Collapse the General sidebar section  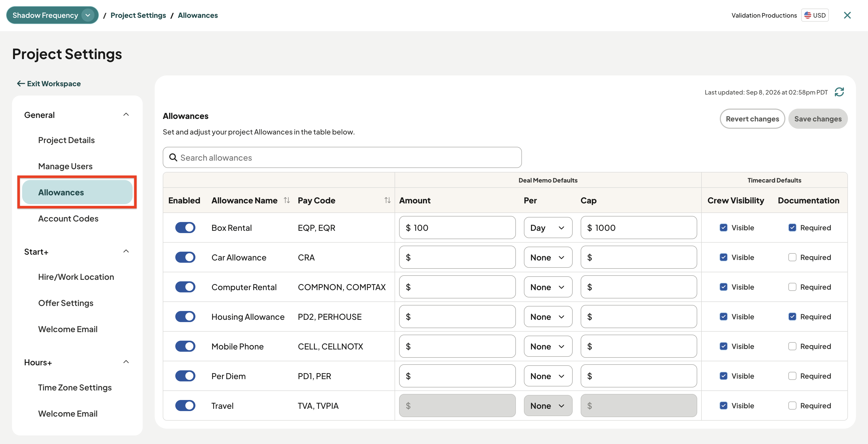[126, 115]
